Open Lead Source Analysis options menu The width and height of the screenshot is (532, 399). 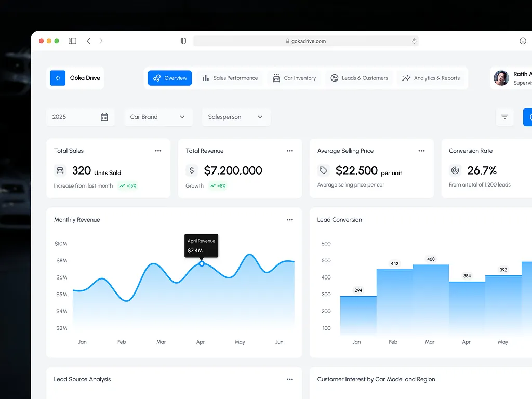pyautogui.click(x=290, y=379)
